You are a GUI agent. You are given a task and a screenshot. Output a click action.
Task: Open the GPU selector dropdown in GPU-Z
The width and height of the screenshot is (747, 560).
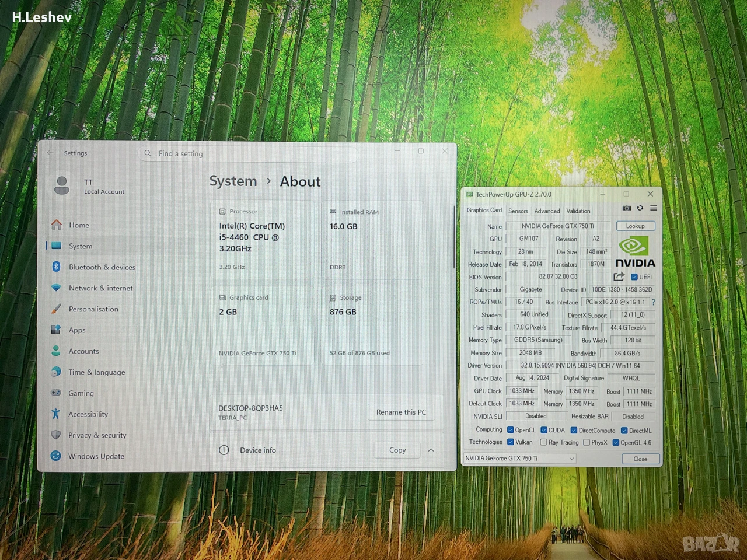520,458
